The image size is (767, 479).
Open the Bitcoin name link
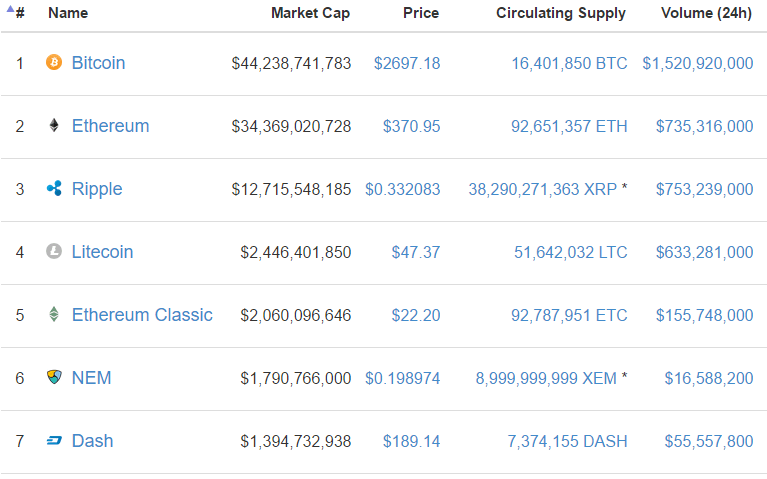click(x=98, y=63)
